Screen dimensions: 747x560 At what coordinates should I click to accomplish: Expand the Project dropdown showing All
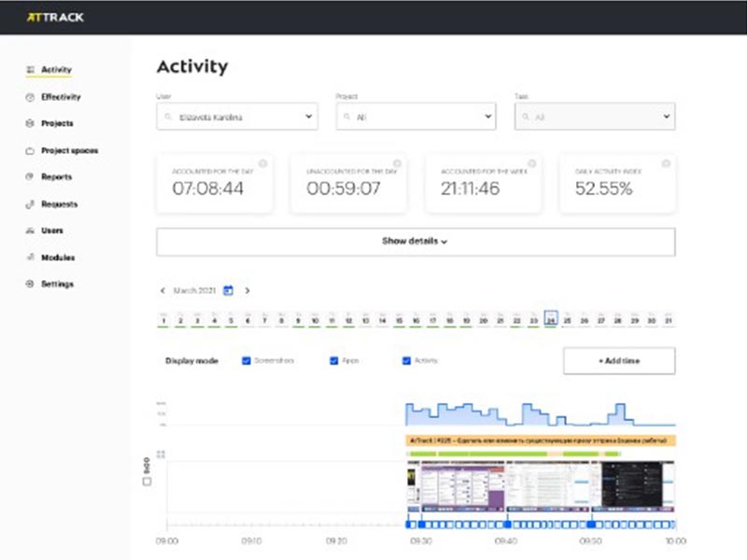pos(416,116)
